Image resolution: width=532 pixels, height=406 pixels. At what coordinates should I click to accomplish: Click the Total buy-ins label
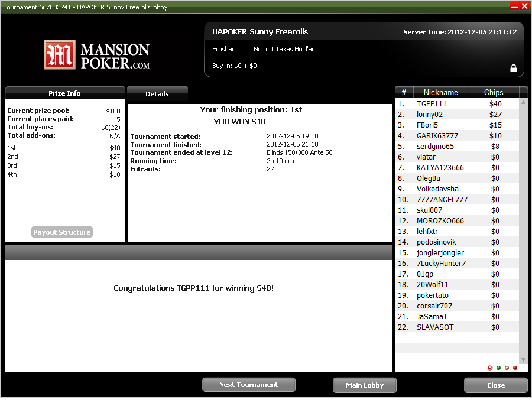[x=30, y=127]
